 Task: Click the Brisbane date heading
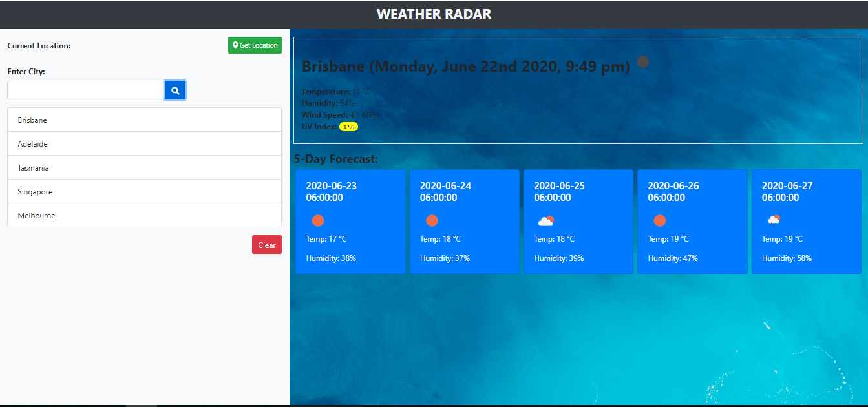click(465, 67)
